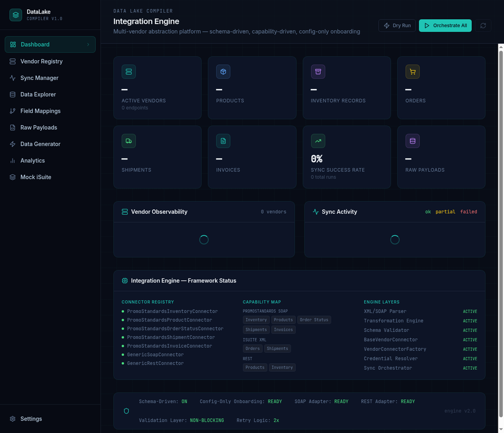
Task: Click the Sync Orchestrator layer row
Action: [421, 368]
